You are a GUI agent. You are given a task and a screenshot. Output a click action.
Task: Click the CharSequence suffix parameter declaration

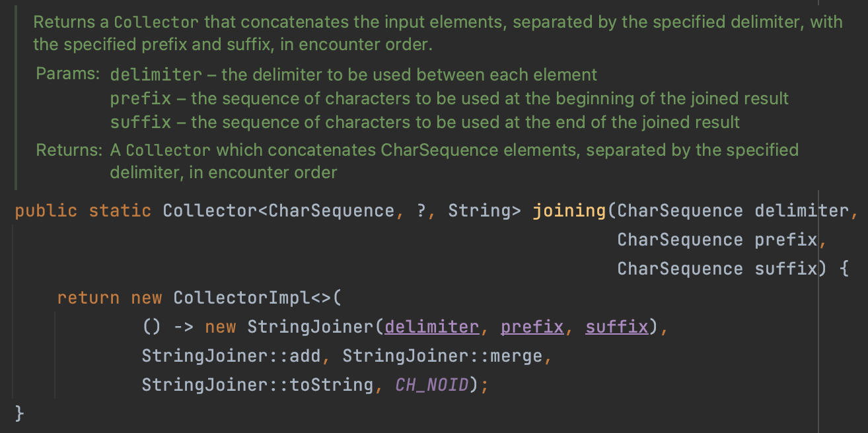point(717,269)
